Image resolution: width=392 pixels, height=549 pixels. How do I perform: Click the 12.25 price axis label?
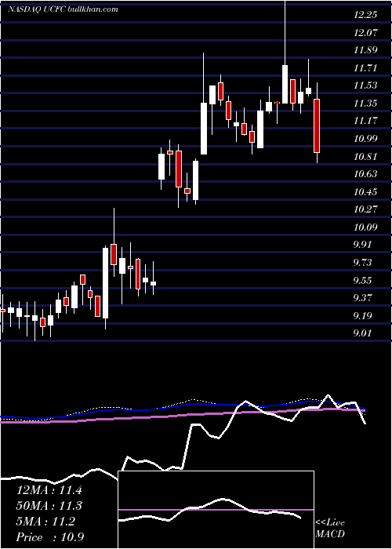tap(365, 14)
